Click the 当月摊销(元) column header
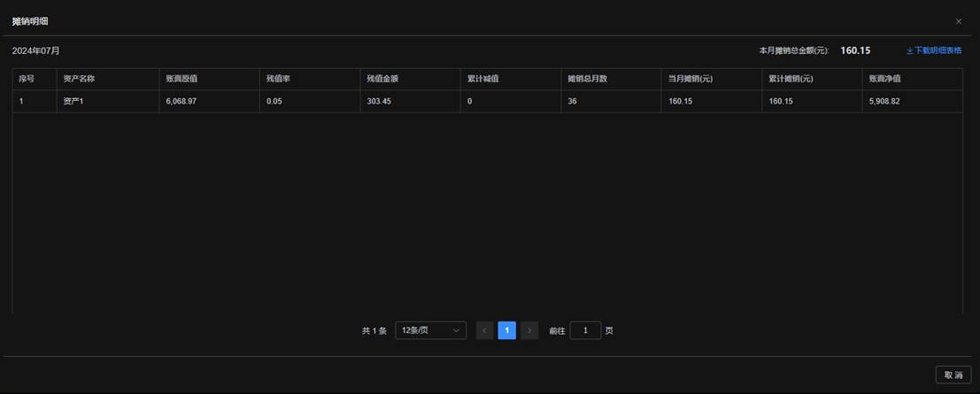980x394 pixels. (691, 79)
